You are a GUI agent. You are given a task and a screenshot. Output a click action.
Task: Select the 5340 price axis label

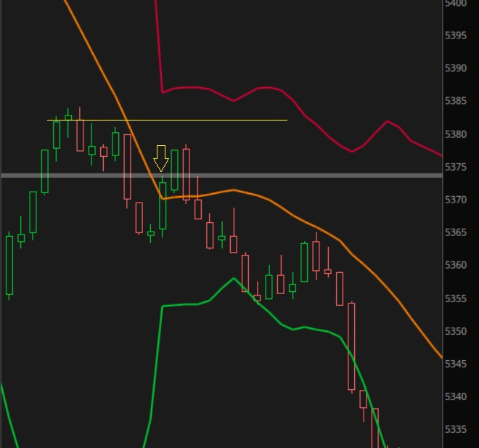(456, 396)
